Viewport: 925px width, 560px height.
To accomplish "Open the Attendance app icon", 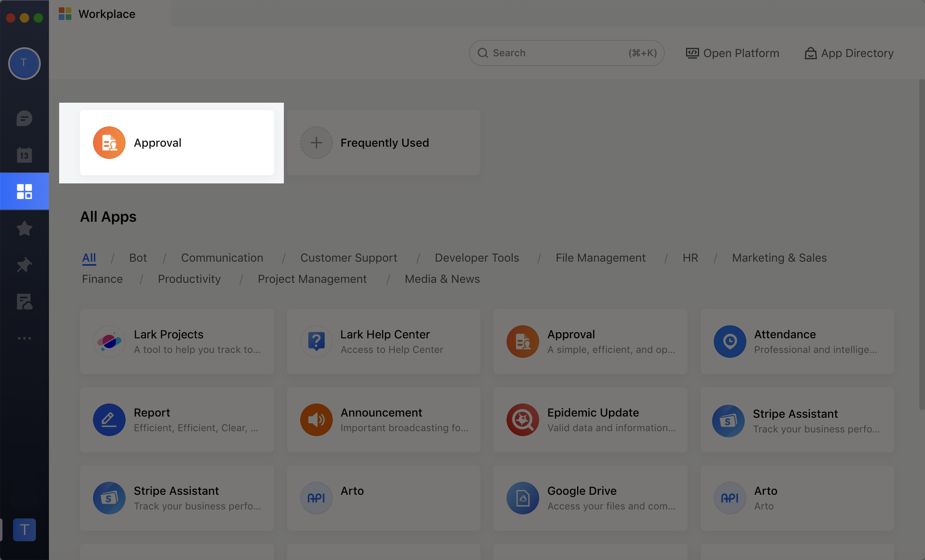I will pos(730,342).
